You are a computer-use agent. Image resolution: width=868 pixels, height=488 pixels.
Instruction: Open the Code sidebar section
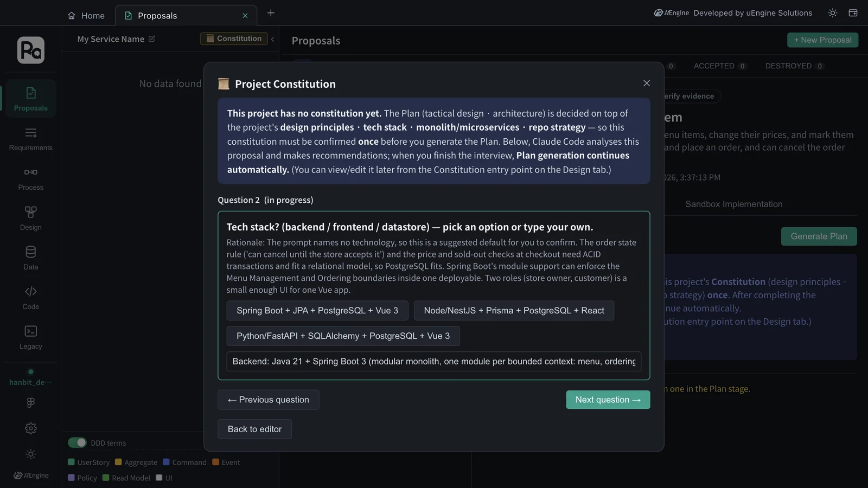[x=31, y=298]
